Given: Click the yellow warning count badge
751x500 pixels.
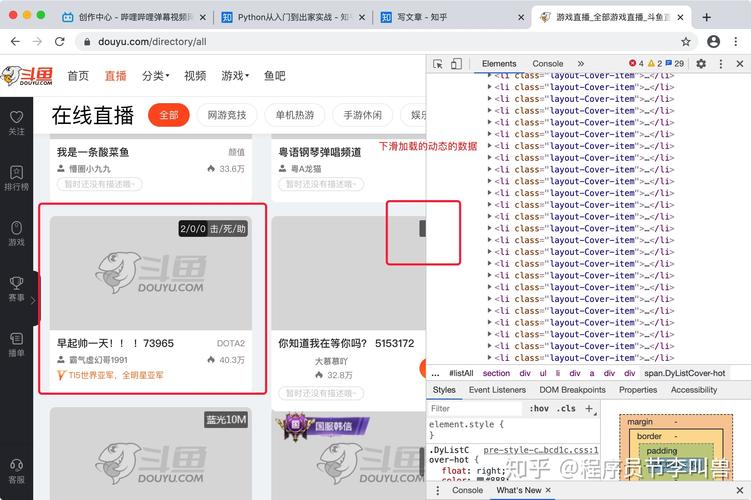Looking at the screenshot, I should (x=655, y=63).
